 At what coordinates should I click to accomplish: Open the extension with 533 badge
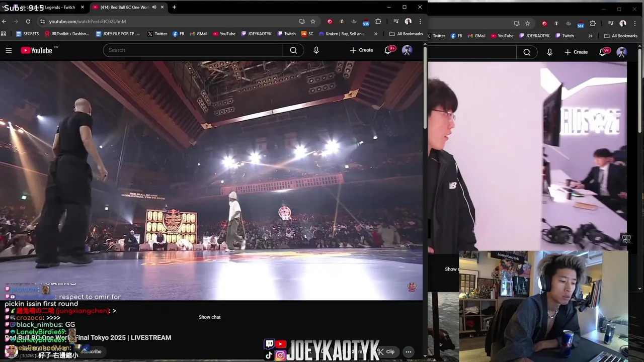pyautogui.click(x=366, y=22)
